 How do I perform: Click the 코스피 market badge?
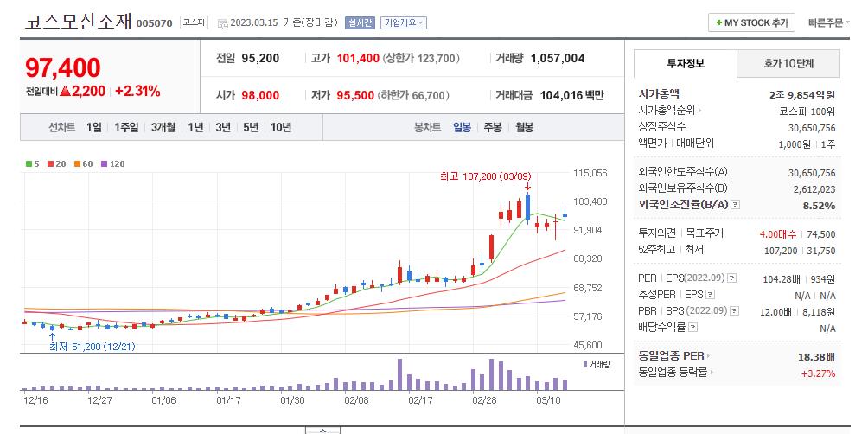tap(194, 23)
